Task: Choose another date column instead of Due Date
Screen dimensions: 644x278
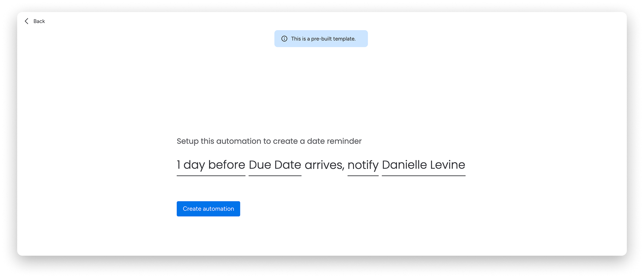Action: click(x=275, y=165)
